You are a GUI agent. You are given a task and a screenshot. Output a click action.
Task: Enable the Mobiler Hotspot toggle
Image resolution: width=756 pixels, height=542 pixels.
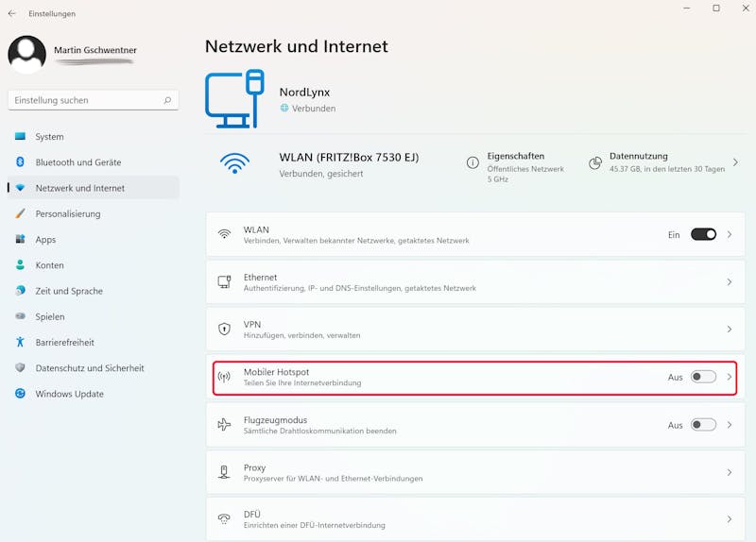click(x=703, y=377)
